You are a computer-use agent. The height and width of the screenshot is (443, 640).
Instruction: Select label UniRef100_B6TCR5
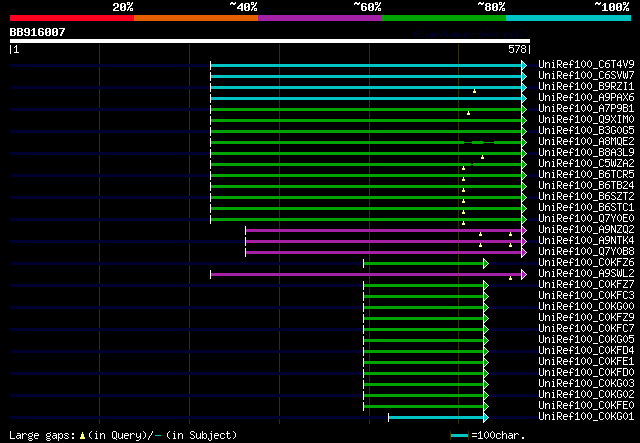coord(586,175)
